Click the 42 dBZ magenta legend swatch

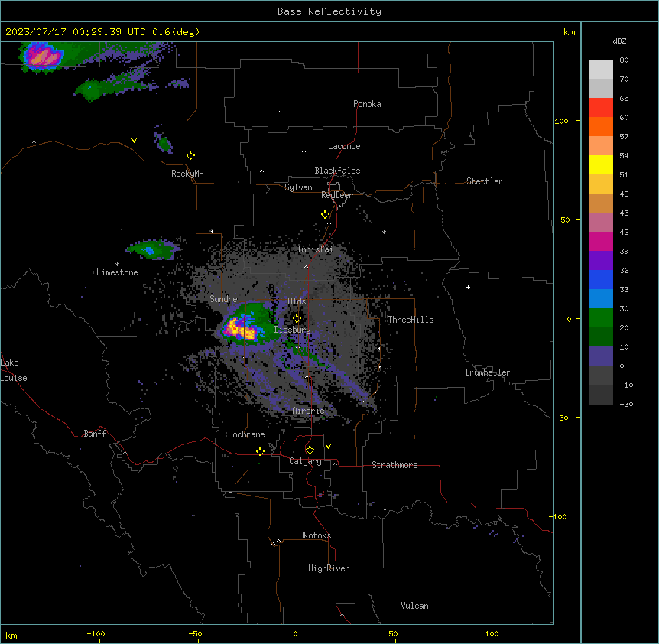coord(601,241)
